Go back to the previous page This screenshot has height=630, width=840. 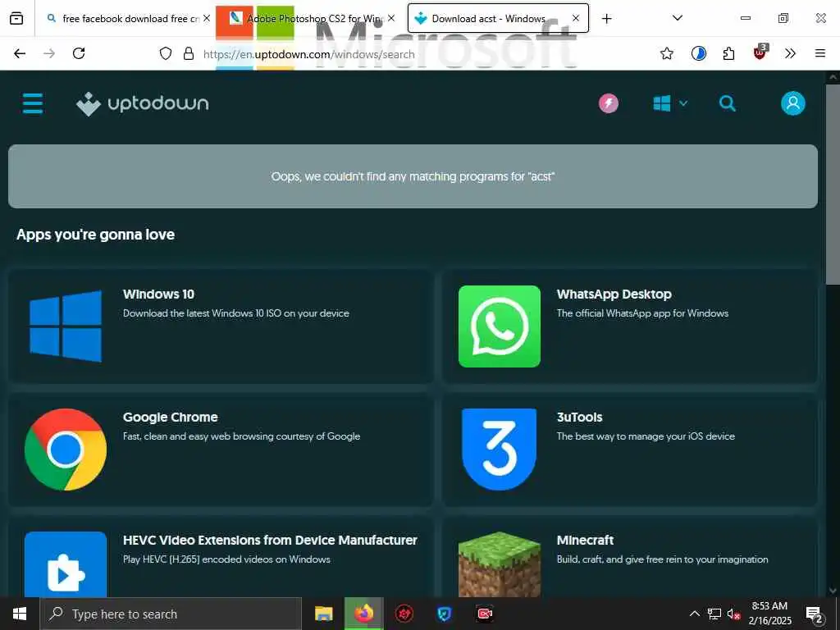point(20,53)
